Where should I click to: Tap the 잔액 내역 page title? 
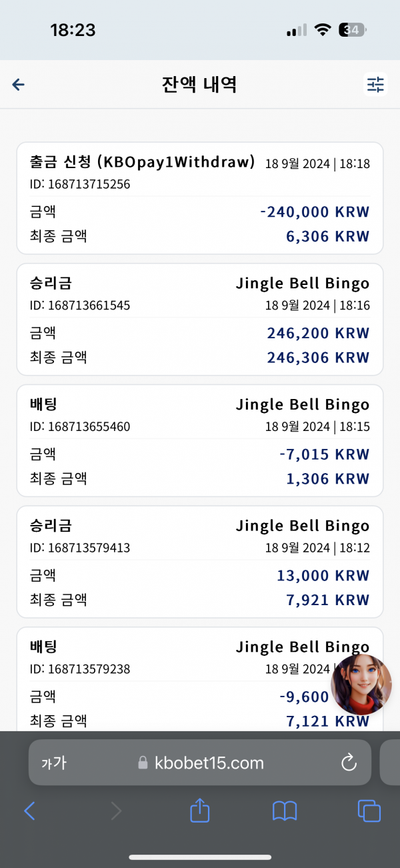pyautogui.click(x=199, y=85)
